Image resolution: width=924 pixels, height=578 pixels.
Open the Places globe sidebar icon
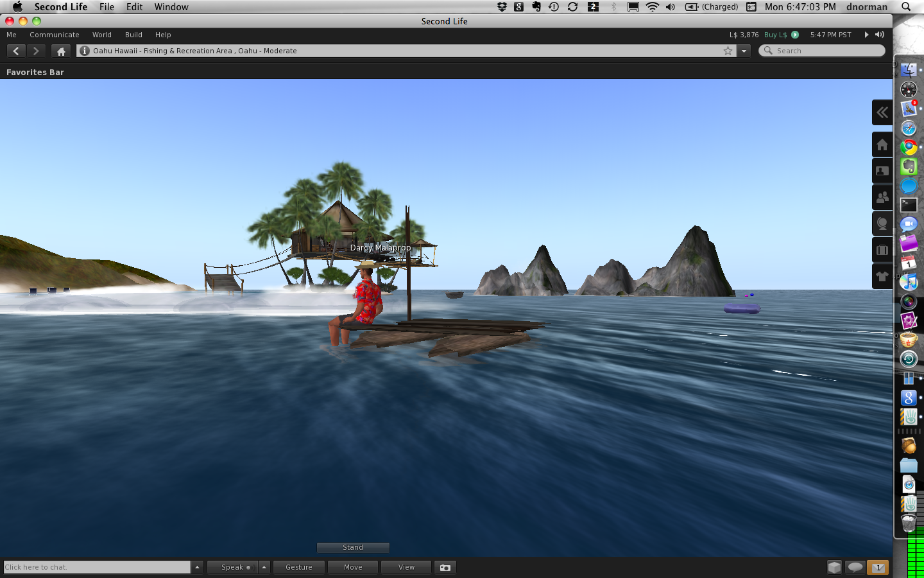click(882, 223)
